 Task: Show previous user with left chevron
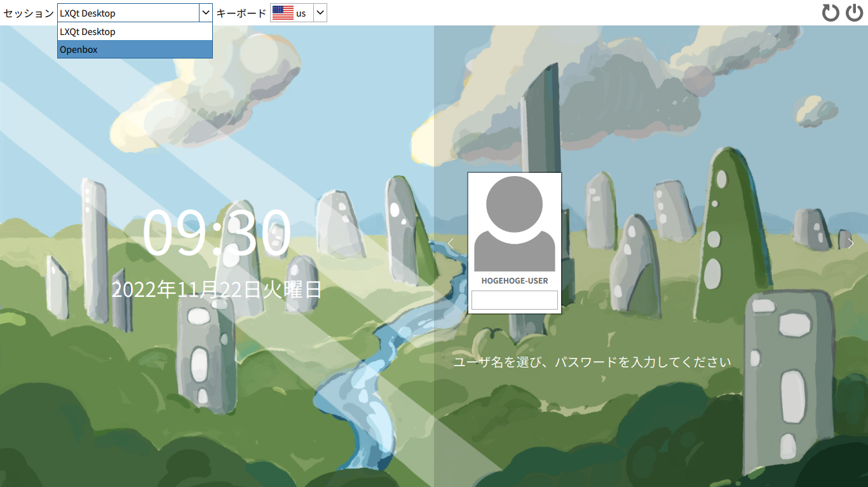coord(451,243)
